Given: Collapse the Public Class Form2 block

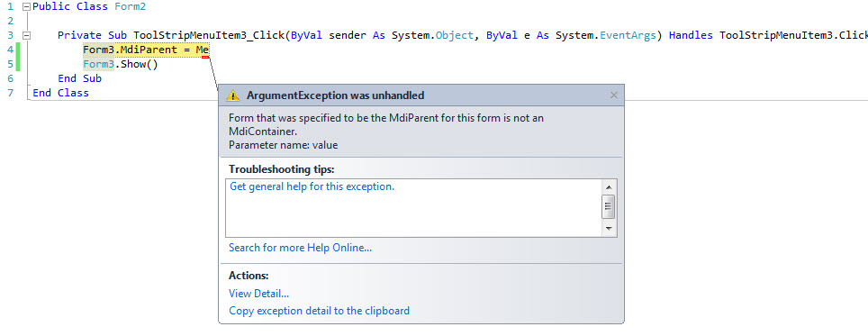Looking at the screenshot, I should 25,6.
